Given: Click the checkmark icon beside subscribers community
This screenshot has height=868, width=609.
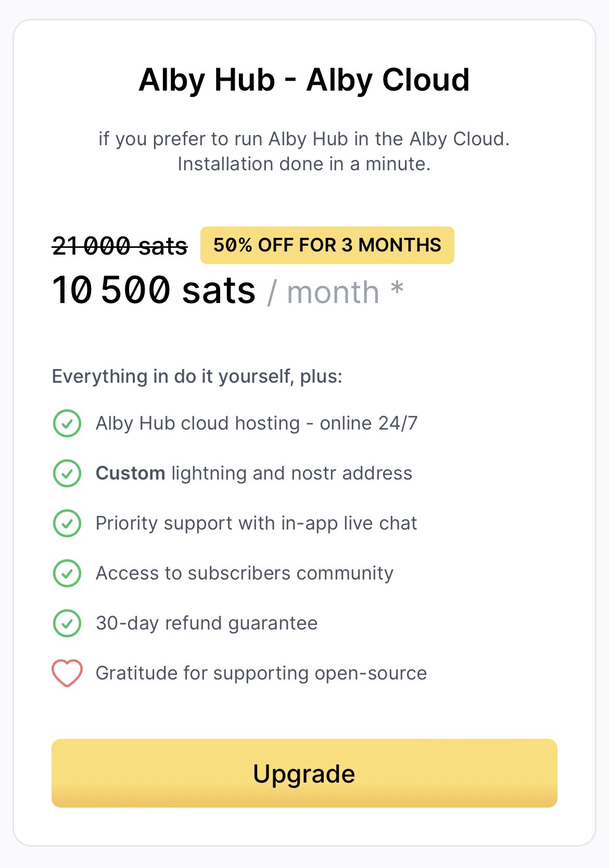Looking at the screenshot, I should 67,573.
